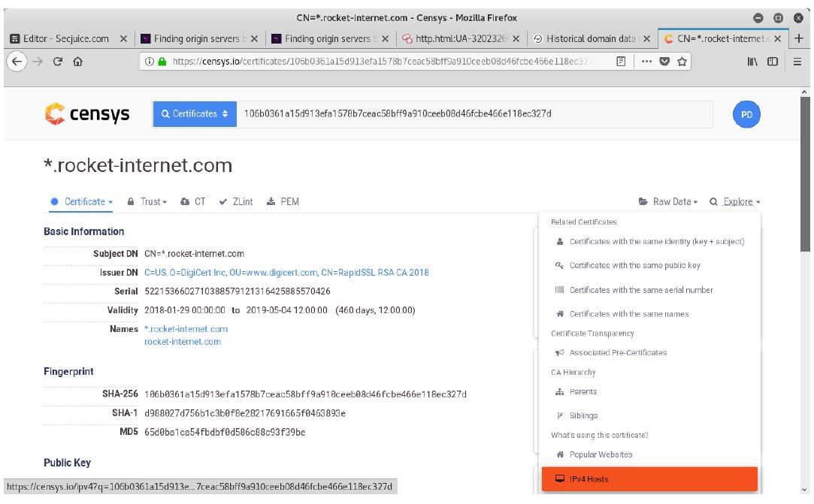Open the page actions three-dot menu

tap(646, 62)
